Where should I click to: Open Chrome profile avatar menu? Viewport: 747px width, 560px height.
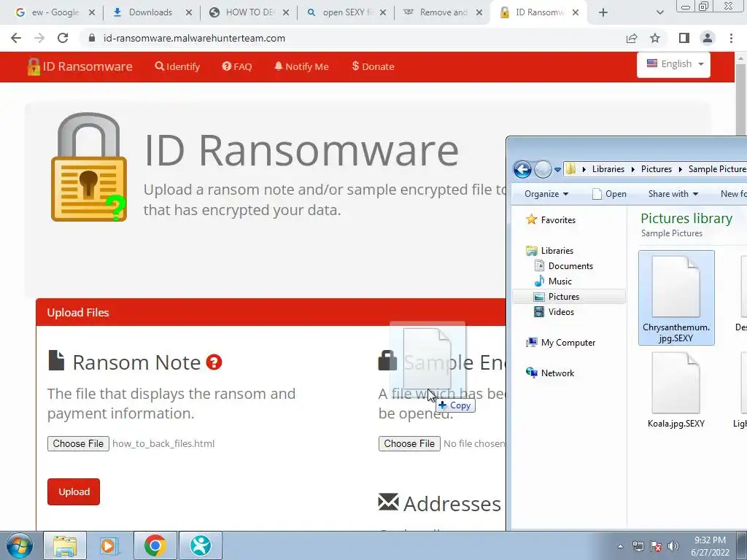(708, 38)
